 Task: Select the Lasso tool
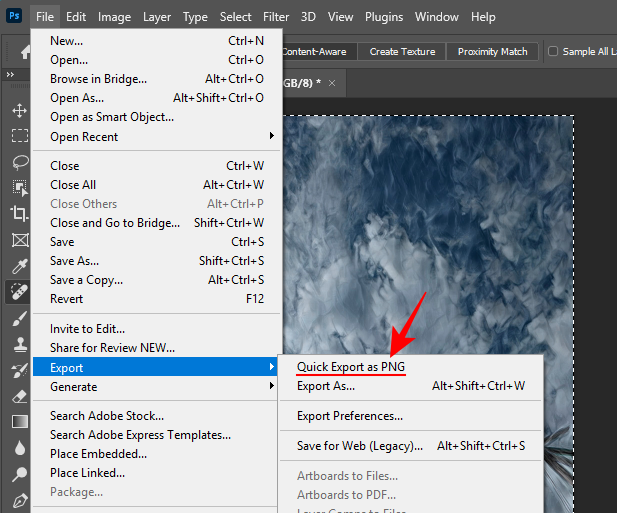tap(20, 162)
